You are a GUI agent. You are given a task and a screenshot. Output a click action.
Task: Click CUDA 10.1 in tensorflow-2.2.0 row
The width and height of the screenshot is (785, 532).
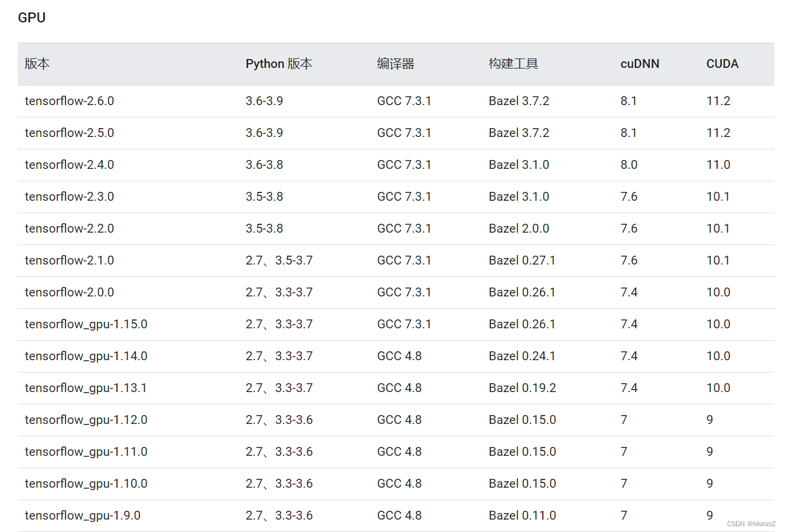tap(718, 229)
